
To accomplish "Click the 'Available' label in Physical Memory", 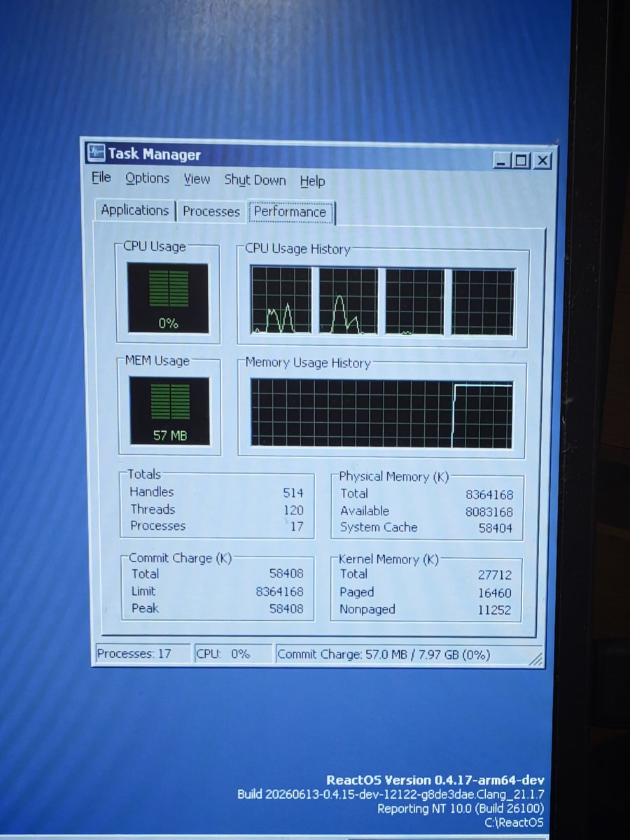I will coord(365,510).
